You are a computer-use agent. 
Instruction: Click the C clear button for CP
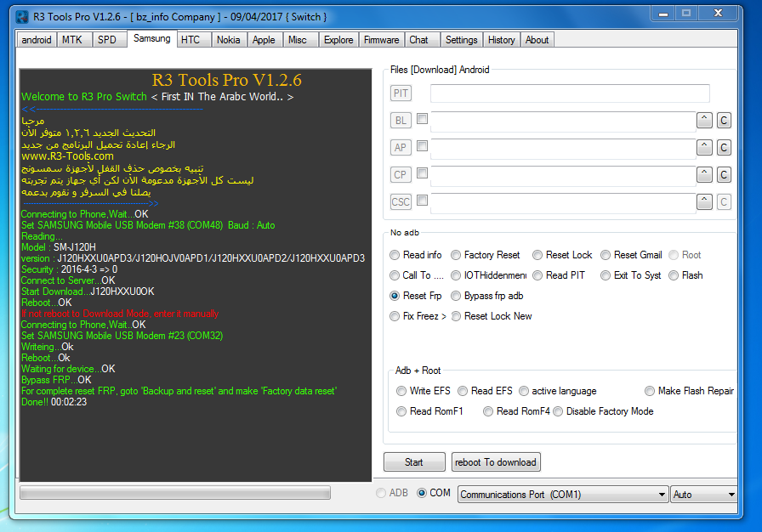(724, 174)
